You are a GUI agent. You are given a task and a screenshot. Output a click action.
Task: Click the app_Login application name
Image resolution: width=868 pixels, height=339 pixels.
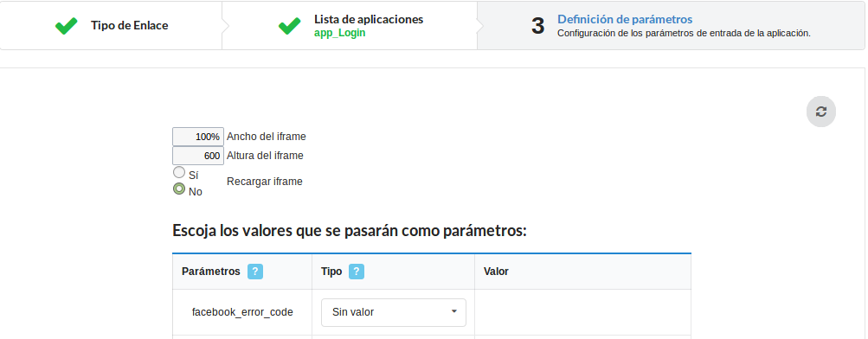pos(340,33)
